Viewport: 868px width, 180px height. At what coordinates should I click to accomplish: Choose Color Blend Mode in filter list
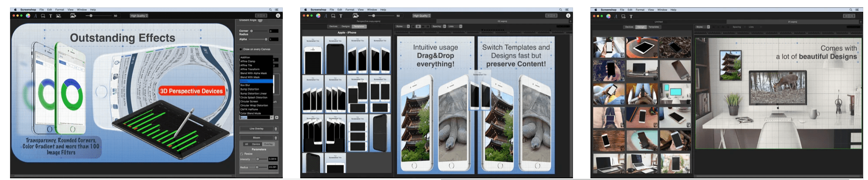tap(256, 113)
